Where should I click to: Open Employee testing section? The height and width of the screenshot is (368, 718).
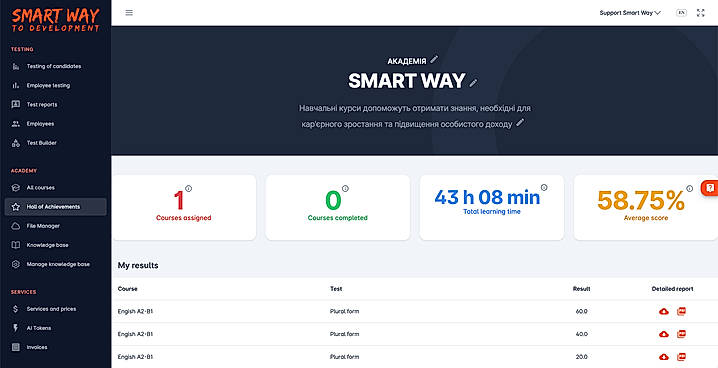48,86
